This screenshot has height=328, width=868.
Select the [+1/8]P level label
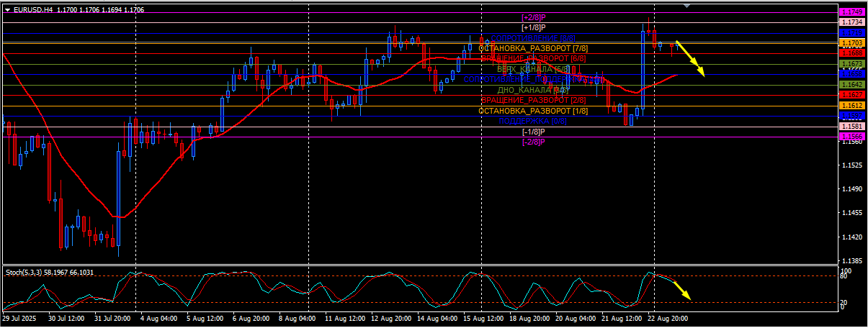pyautogui.click(x=533, y=27)
